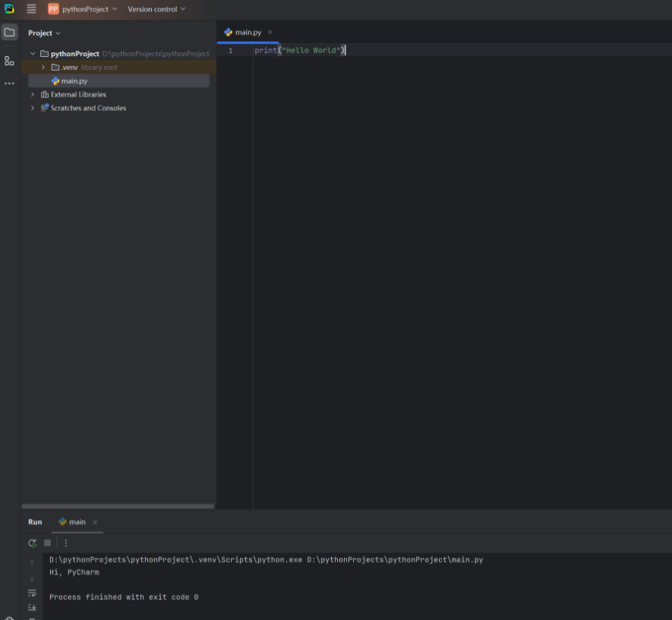The width and height of the screenshot is (672, 620).
Task: Expand the .venv folder
Action: point(43,68)
